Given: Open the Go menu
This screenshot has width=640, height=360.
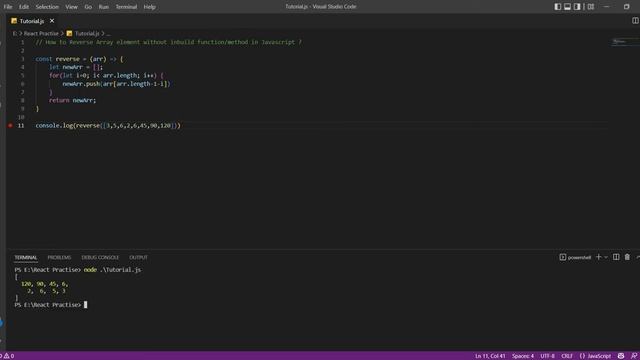Looking at the screenshot, I should point(88,7).
